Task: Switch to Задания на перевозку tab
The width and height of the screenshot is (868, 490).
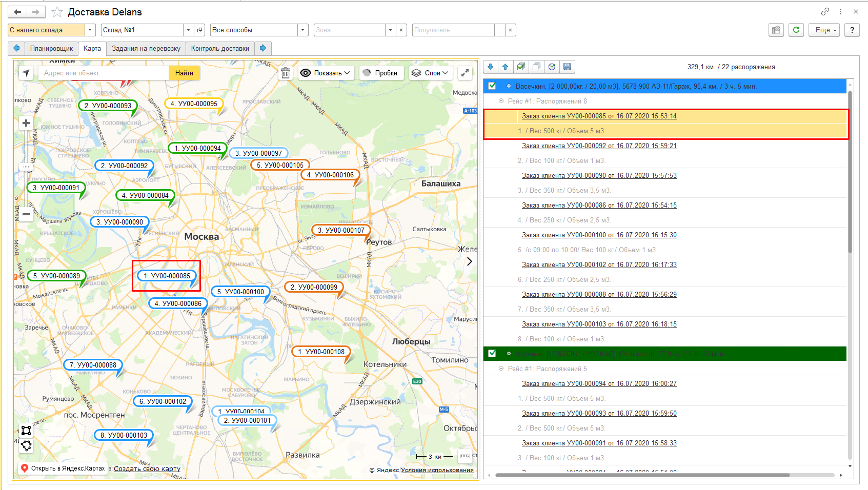Action: (x=146, y=48)
